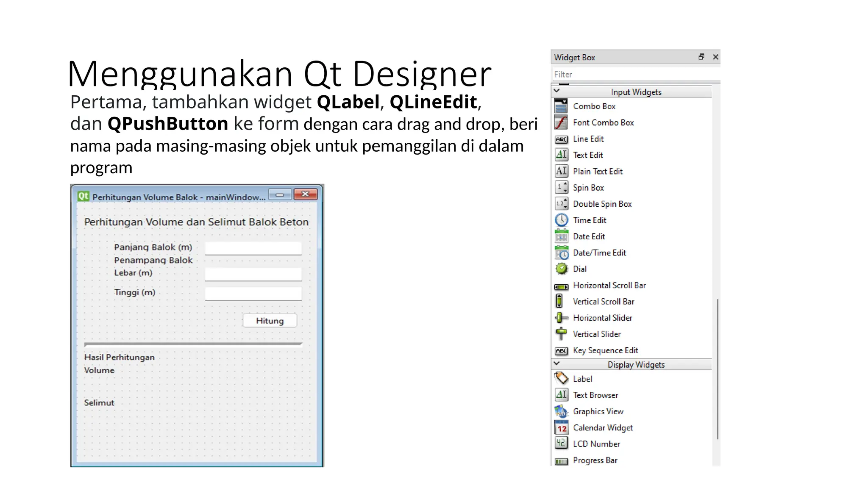Viewport: 868px width, 488px height.
Task: Click the Panjang Balok input field
Action: pos(253,248)
